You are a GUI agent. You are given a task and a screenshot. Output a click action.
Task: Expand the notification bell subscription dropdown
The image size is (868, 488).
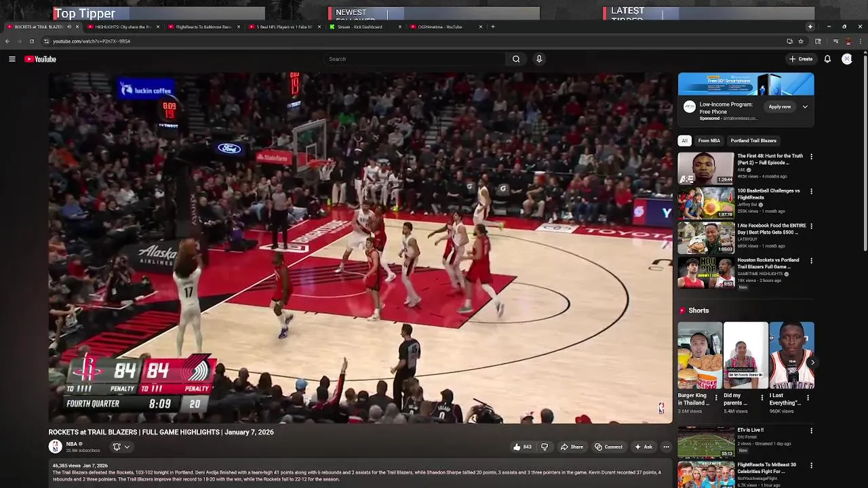(121, 447)
